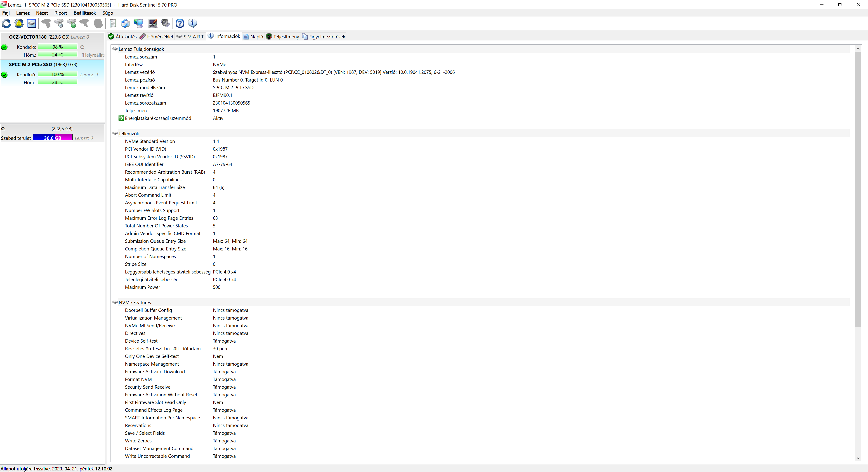Image resolution: width=868 pixels, height=472 pixels.
Task: Click the NVMe Standard Version value 1.4
Action: 216,141
